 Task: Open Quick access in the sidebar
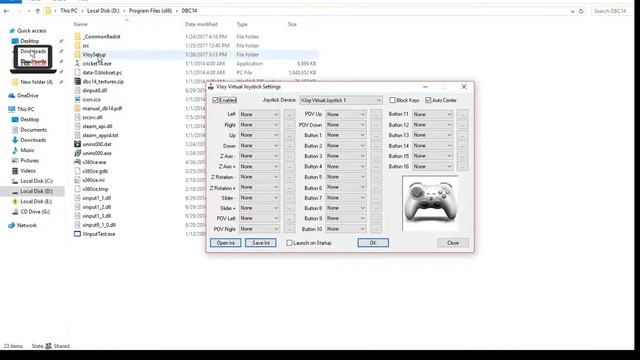coord(31,31)
